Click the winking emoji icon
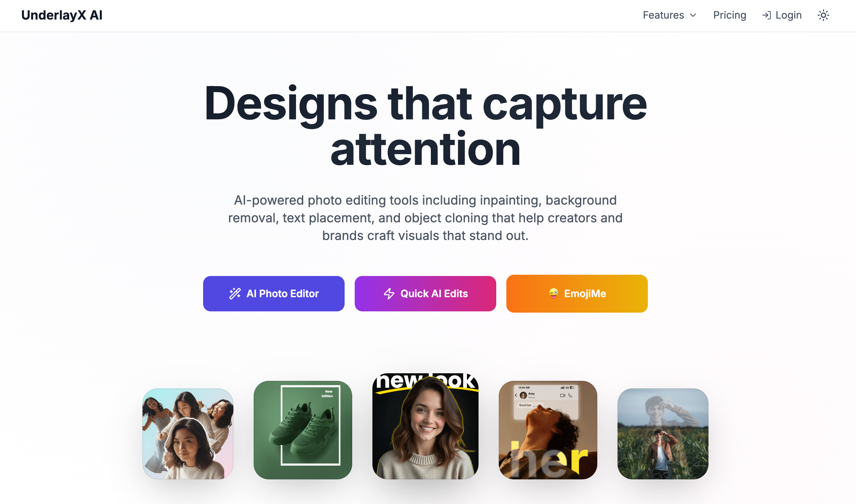Image resolution: width=856 pixels, height=504 pixels. (x=553, y=293)
